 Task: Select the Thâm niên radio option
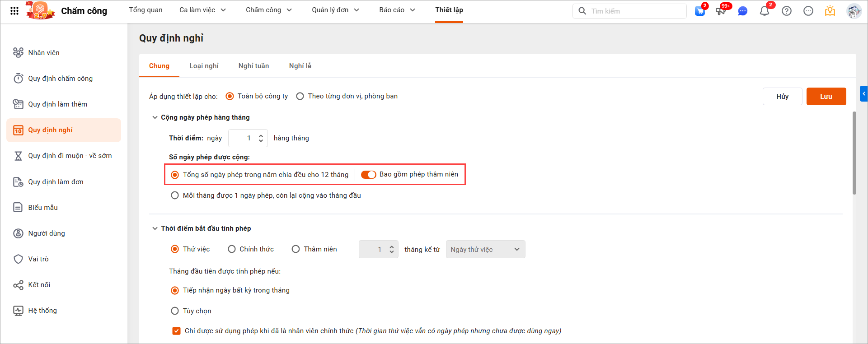pos(296,249)
